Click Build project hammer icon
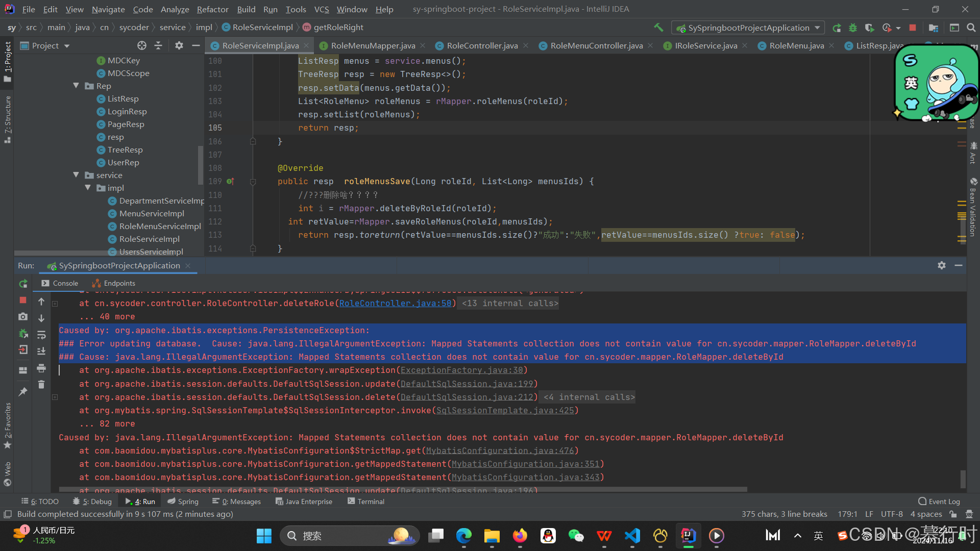This screenshot has width=980, height=551. (x=658, y=28)
